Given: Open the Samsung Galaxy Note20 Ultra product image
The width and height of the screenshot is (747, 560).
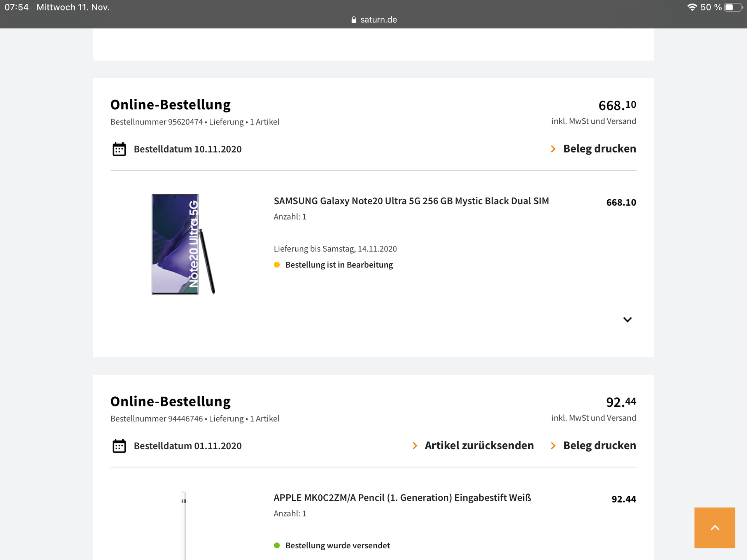Looking at the screenshot, I should tap(183, 244).
